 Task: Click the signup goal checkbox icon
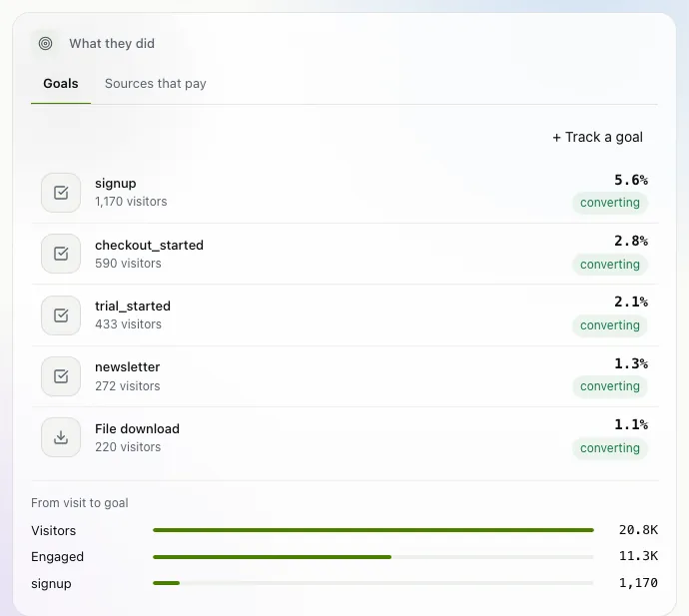point(61,193)
